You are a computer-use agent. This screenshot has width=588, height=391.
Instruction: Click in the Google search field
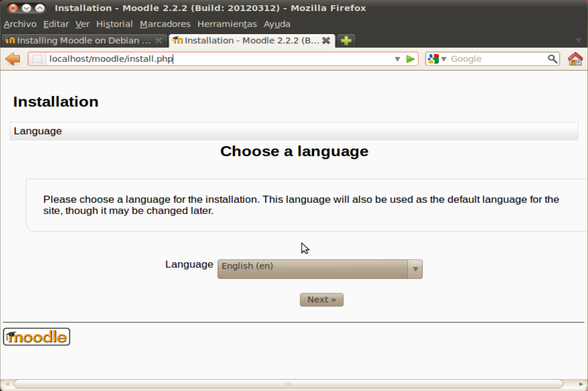coord(497,59)
